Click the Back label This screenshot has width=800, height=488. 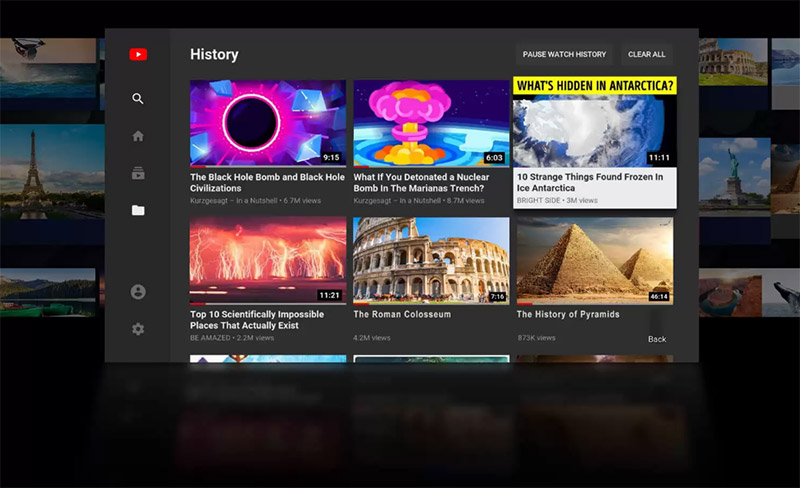coord(657,339)
